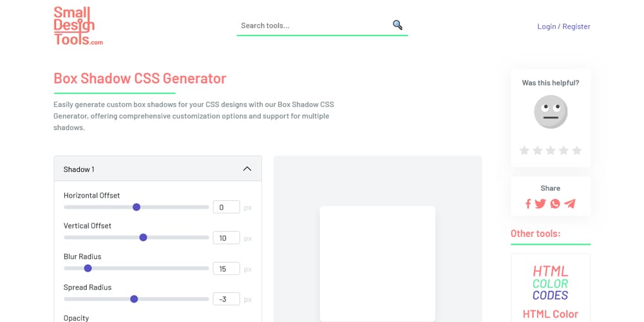Rate with the third star

tap(551, 150)
